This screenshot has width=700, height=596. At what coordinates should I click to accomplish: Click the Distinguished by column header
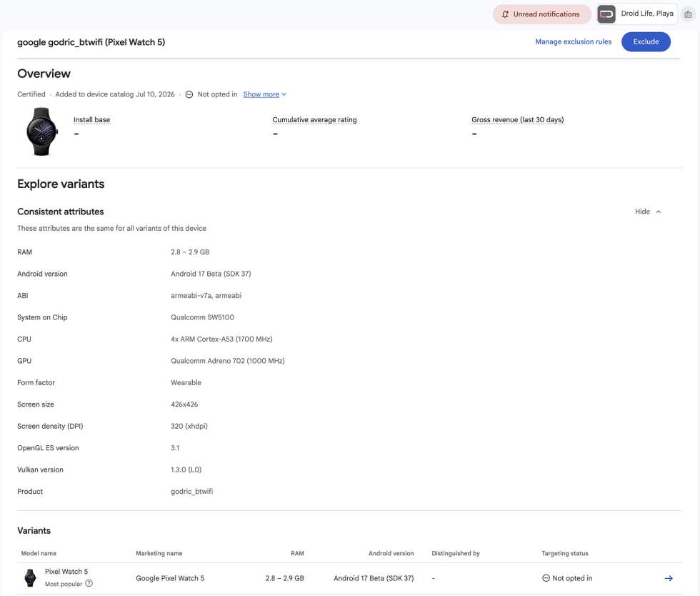pos(456,553)
